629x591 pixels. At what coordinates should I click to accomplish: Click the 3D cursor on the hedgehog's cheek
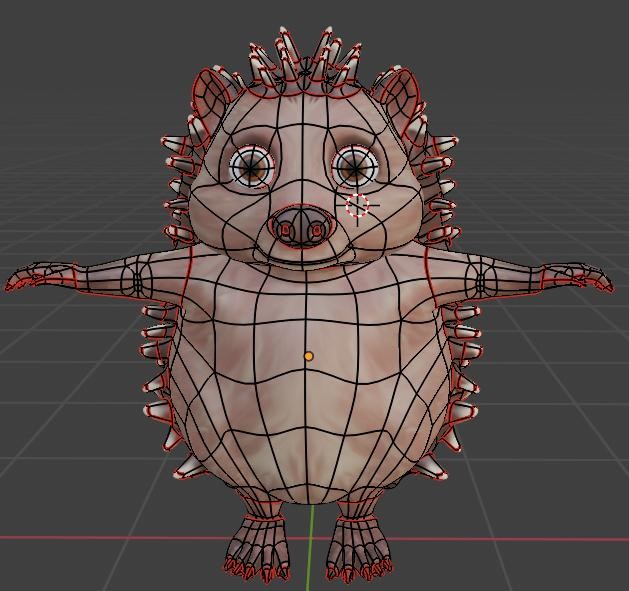357,207
